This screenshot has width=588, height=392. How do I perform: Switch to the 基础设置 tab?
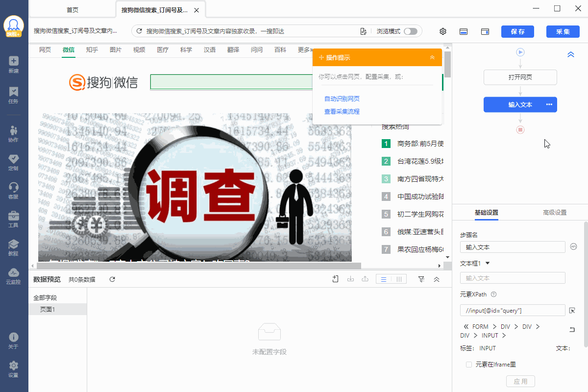coord(486,213)
